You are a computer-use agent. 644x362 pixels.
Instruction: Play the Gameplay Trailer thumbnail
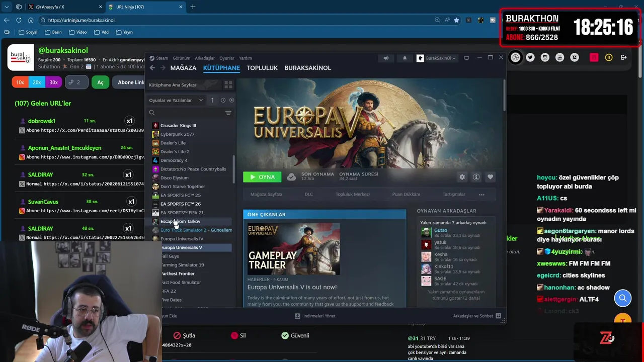(293, 249)
